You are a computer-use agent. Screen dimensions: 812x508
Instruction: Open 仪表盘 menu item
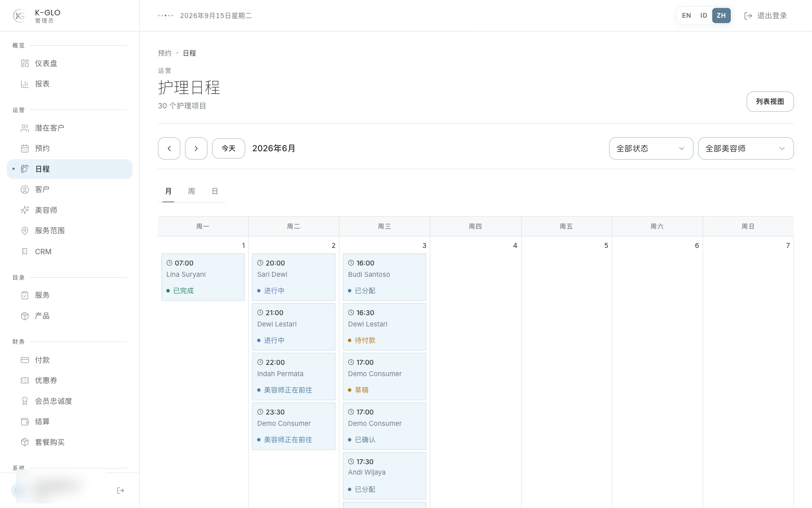tap(70, 63)
